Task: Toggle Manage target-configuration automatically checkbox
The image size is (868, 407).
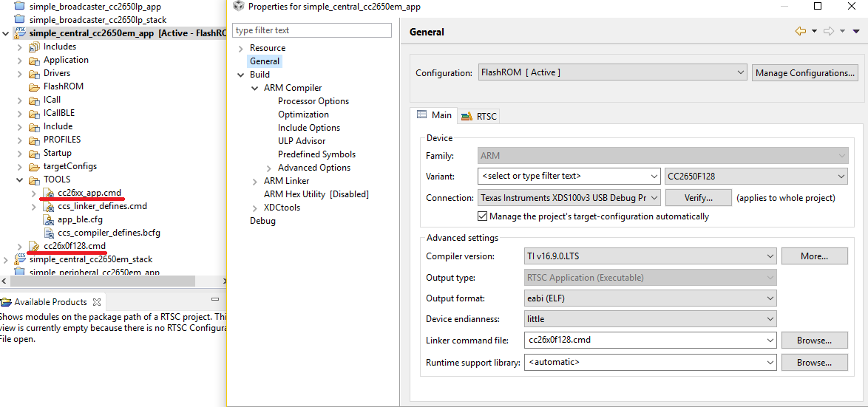Action: coord(481,216)
